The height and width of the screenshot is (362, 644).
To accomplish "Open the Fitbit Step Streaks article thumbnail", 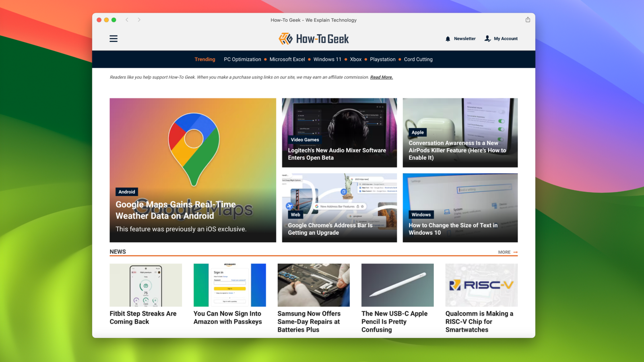I will pos(145,285).
